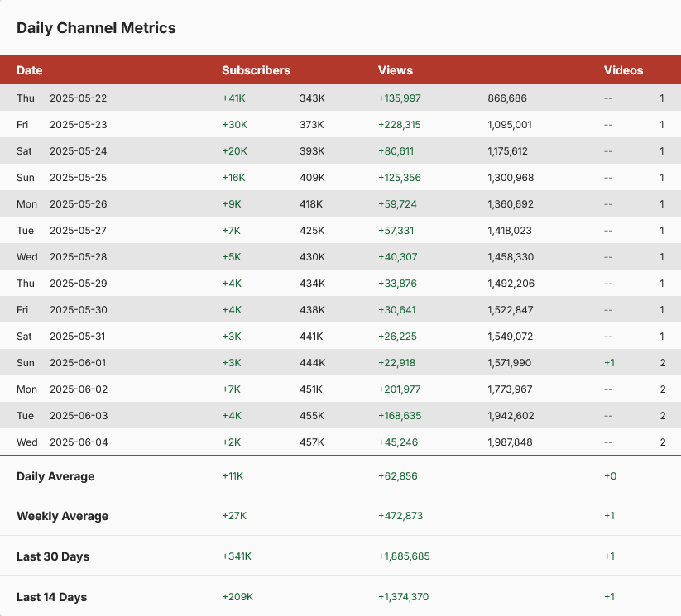Select the Last 30 Days label

pyautogui.click(x=53, y=556)
